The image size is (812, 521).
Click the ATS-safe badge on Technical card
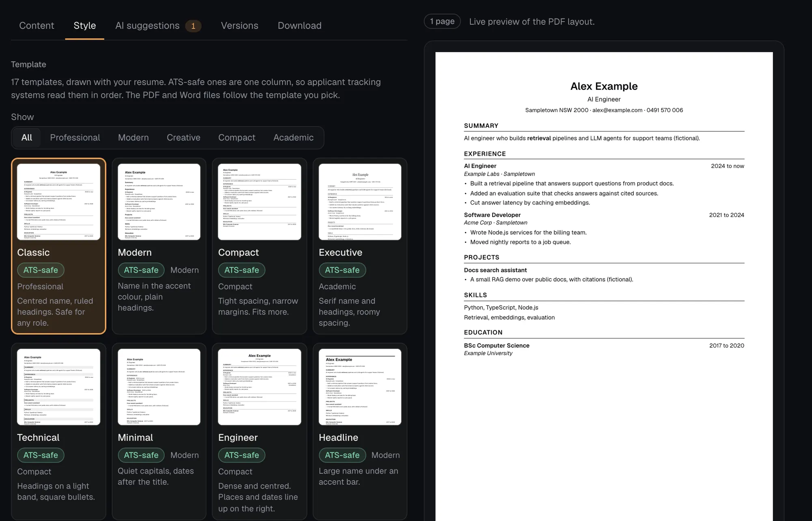coord(41,455)
